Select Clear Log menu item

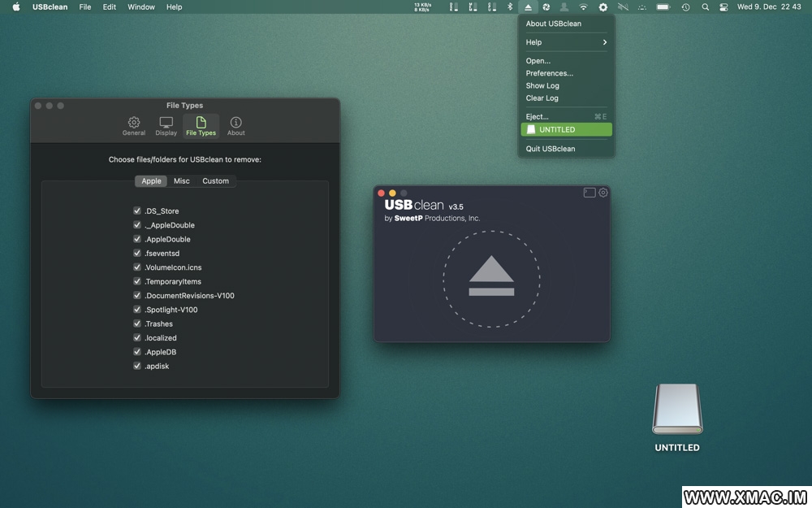566,98
